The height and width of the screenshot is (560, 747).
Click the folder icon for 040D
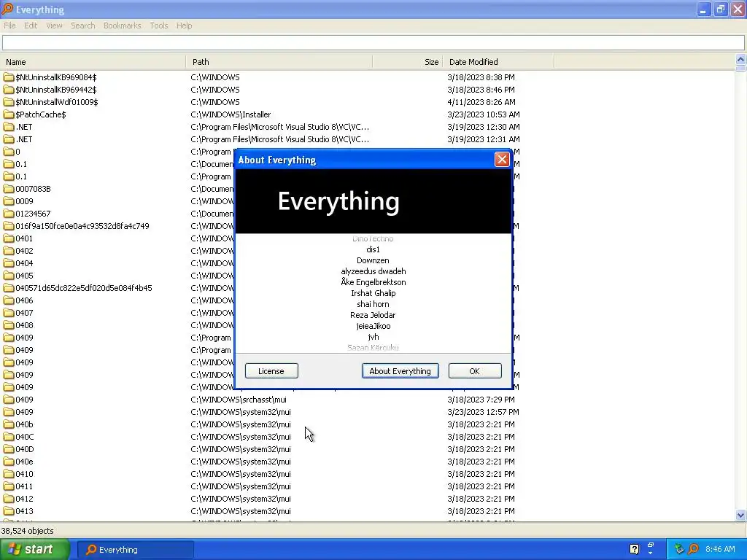coord(9,448)
